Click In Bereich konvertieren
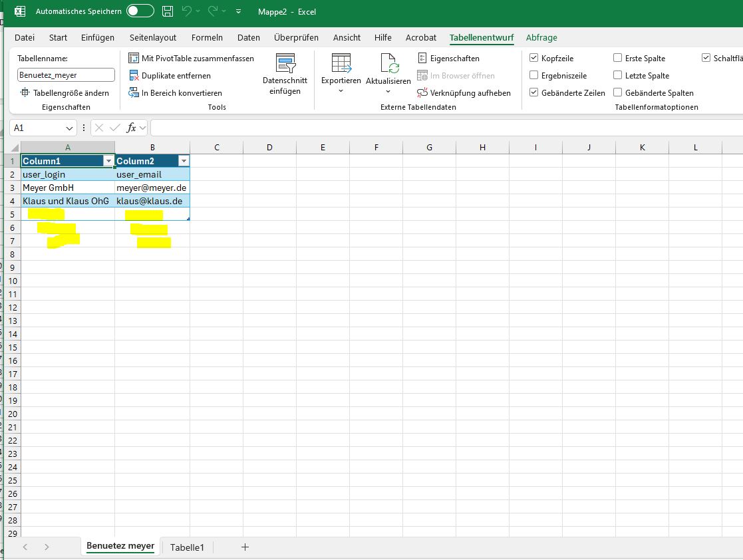Screen dimensions: 743x560 pyautogui.click(x=181, y=93)
